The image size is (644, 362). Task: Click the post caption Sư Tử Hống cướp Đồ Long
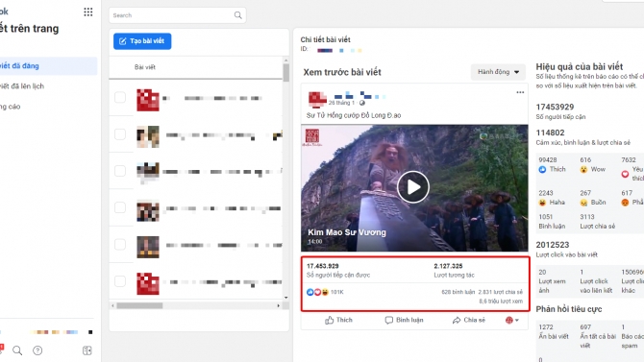click(353, 115)
